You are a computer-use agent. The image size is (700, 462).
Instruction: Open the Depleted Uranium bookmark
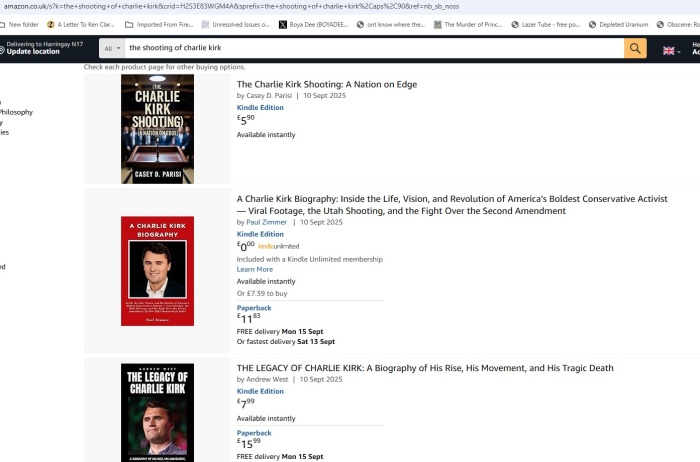[x=618, y=25]
